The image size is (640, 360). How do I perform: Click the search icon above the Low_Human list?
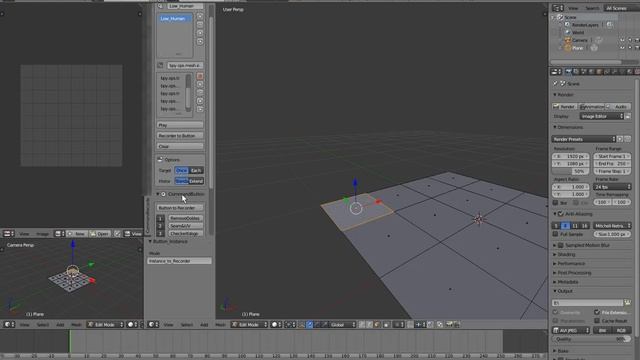pos(160,6)
